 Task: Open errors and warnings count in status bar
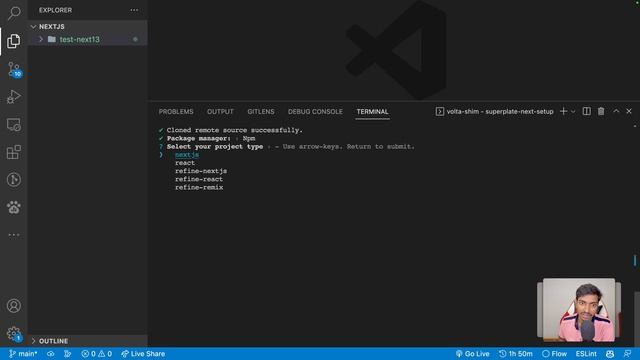[x=97, y=354]
